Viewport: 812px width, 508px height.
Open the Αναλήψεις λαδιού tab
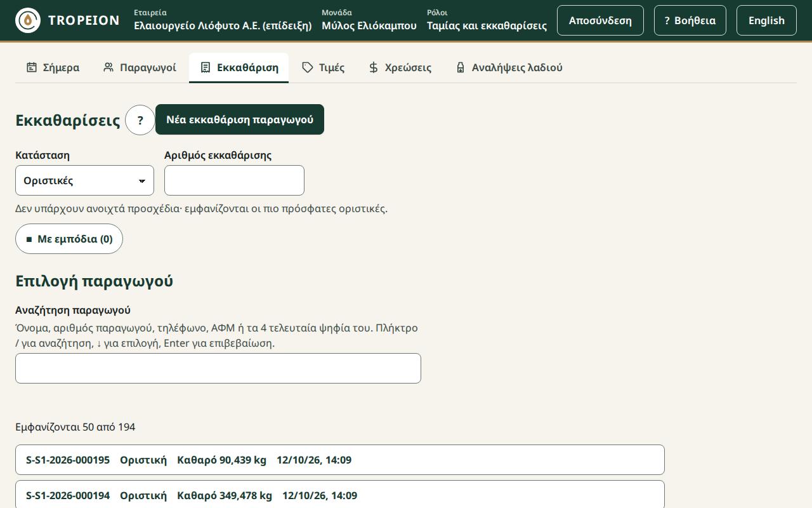[x=509, y=67]
